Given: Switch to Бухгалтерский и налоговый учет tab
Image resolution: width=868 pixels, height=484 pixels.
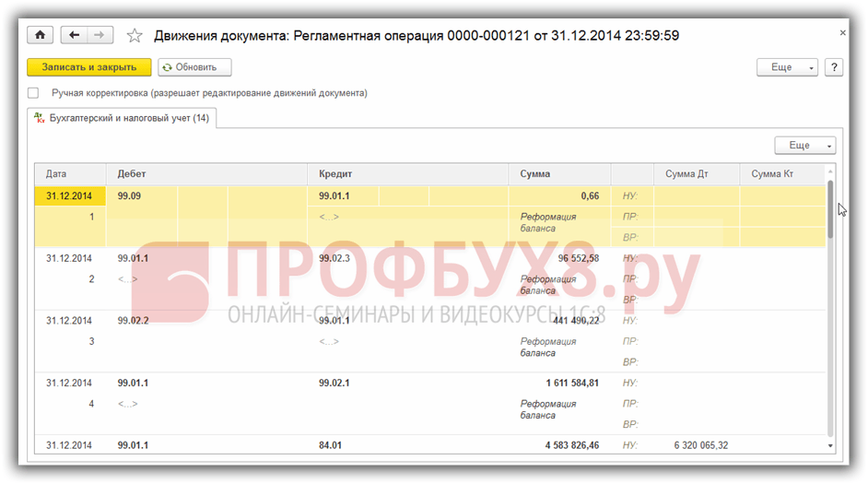Looking at the screenshot, I should coord(122,118).
